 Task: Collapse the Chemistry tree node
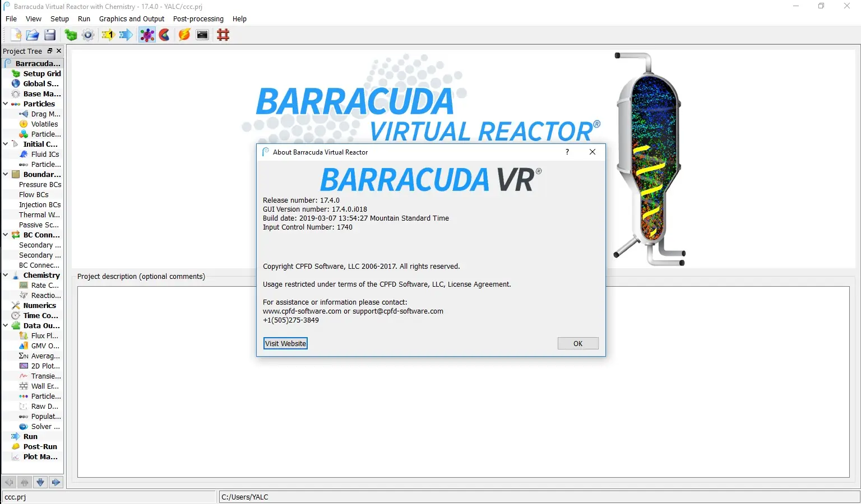tap(6, 275)
